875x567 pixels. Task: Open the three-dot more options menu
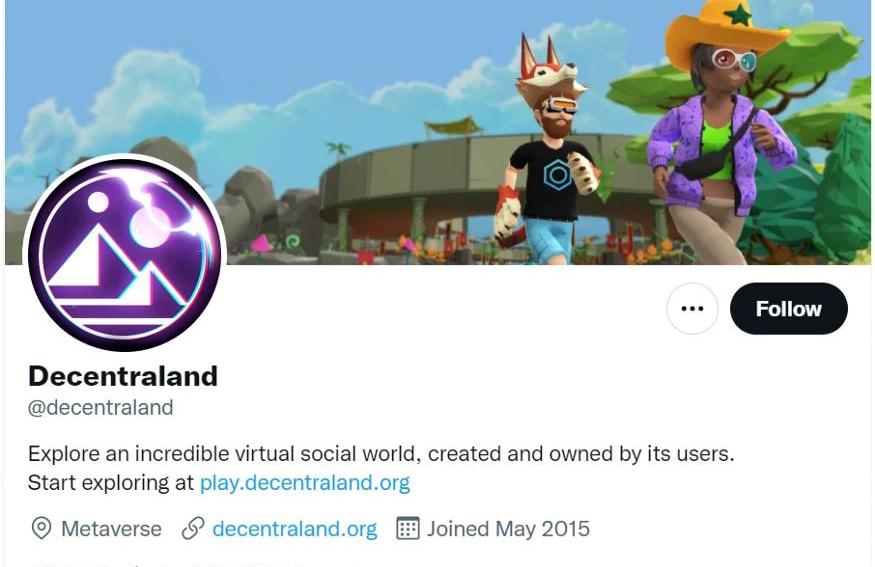[692, 309]
